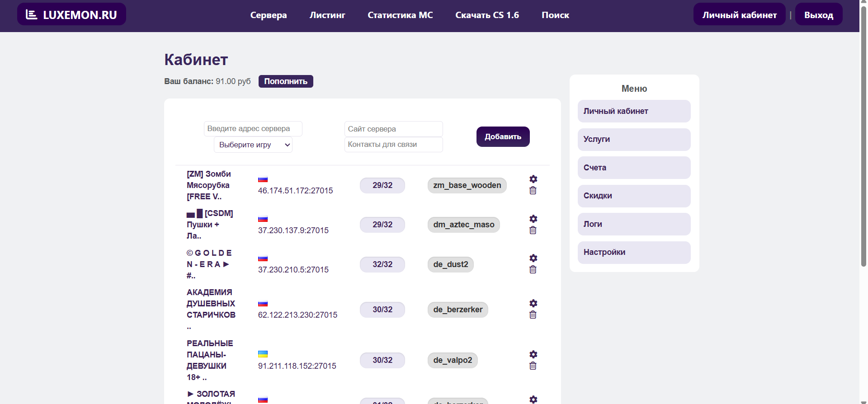Click trash icon for de_berzerker server
Image resolution: width=868 pixels, height=404 pixels.
533,315
